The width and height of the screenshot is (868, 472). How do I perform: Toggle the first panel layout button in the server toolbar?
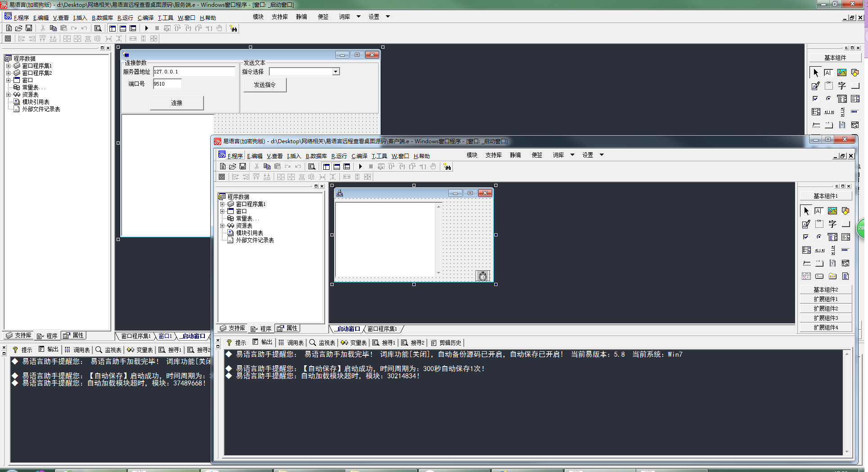(113, 28)
